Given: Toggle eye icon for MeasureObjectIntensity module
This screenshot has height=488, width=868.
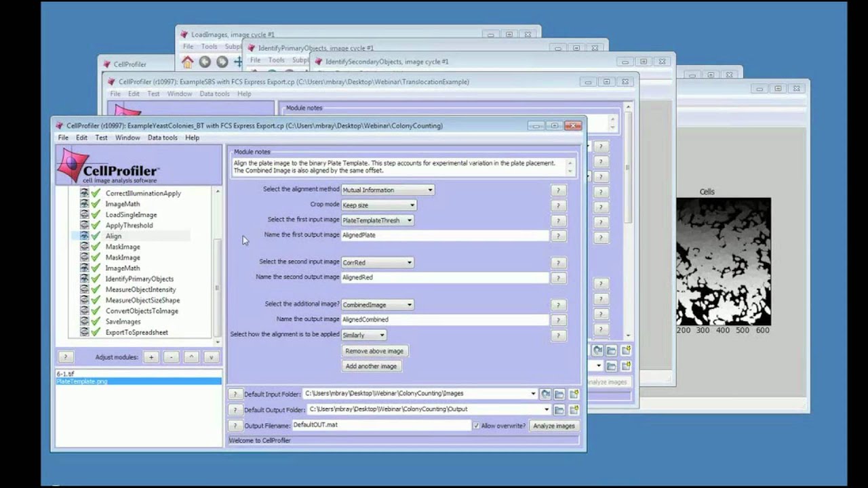Looking at the screenshot, I should (x=85, y=289).
